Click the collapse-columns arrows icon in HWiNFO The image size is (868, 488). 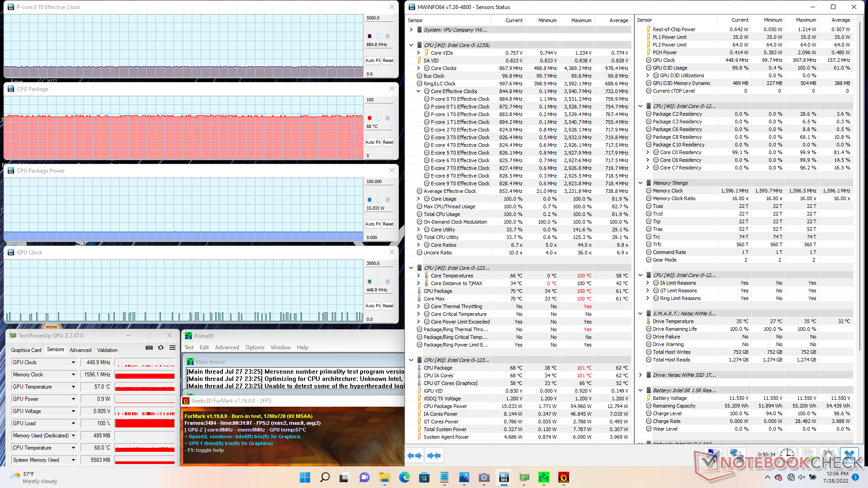click(434, 455)
